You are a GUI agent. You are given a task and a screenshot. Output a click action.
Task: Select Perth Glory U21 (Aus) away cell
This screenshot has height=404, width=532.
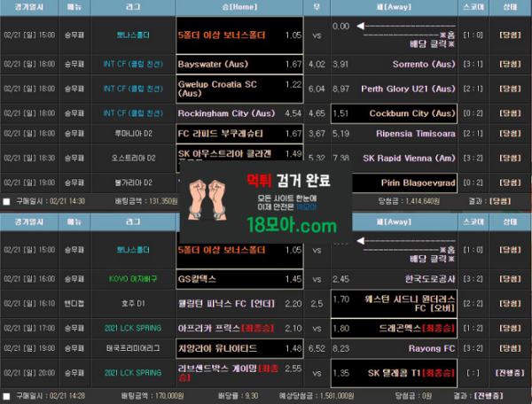393,89
